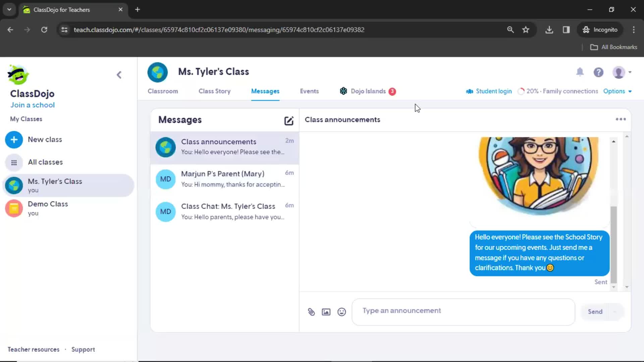Click the zoom magnifier icon in address bar
Screen dimensions: 644x362
pos(510,29)
